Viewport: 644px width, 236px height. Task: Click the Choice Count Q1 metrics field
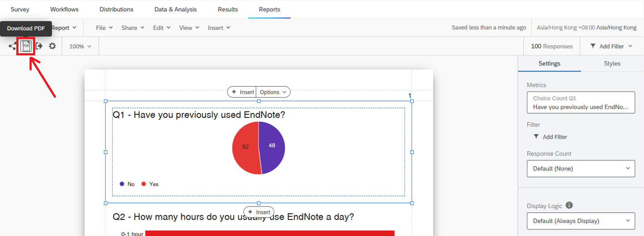pos(581,103)
